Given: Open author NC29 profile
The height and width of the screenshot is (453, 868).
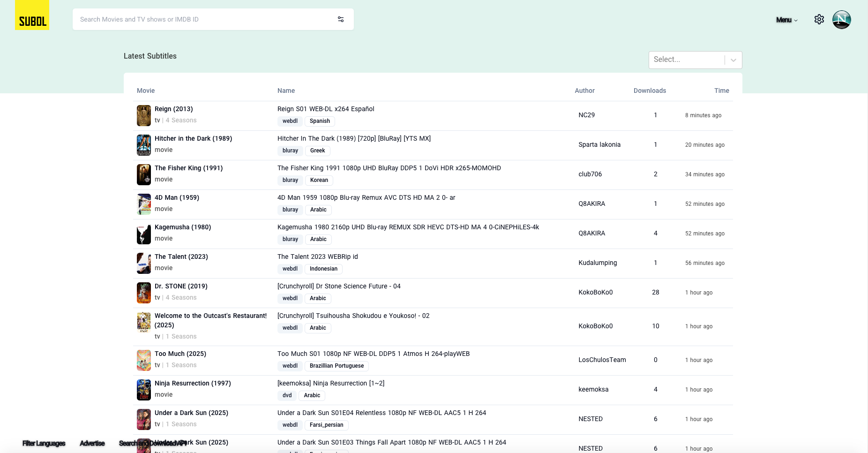Looking at the screenshot, I should (586, 115).
